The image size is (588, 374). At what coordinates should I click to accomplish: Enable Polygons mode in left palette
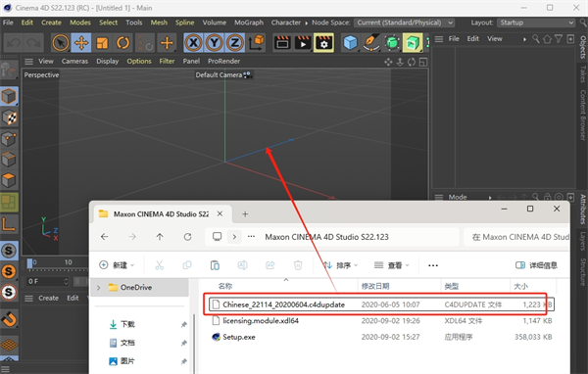point(9,180)
